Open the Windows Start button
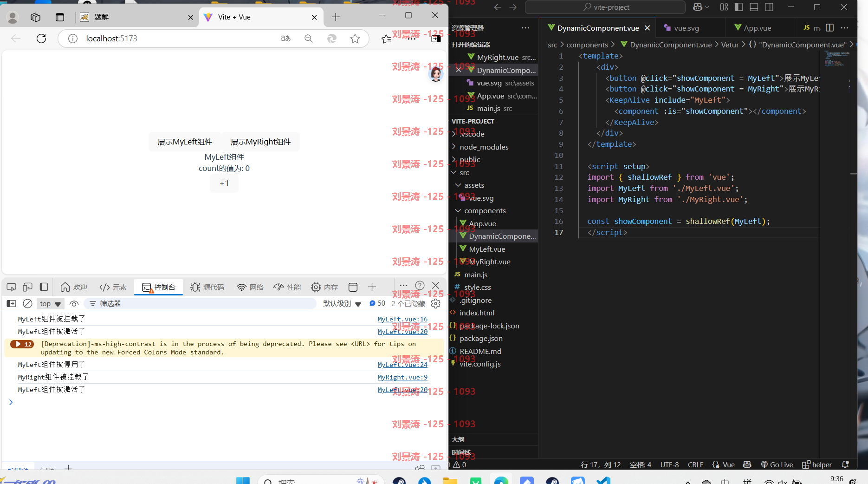 point(243,480)
